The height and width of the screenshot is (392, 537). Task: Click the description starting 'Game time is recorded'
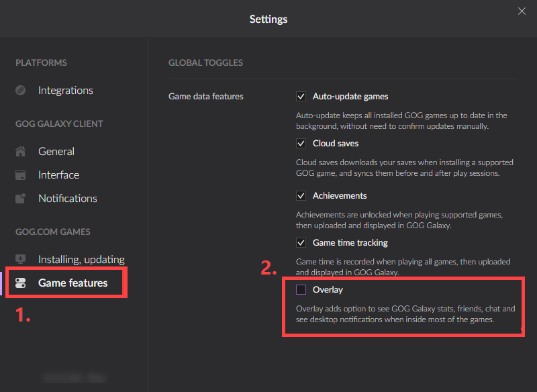(403, 267)
